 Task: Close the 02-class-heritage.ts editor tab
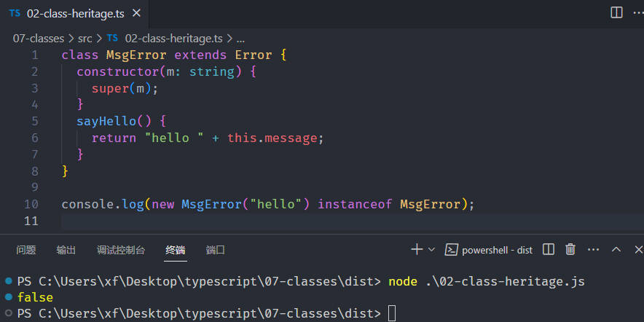coord(136,14)
